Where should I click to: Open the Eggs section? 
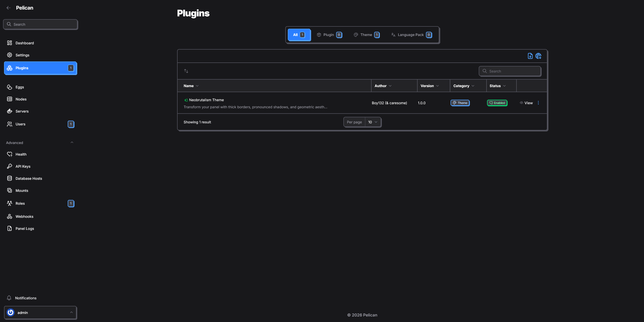tap(40, 87)
